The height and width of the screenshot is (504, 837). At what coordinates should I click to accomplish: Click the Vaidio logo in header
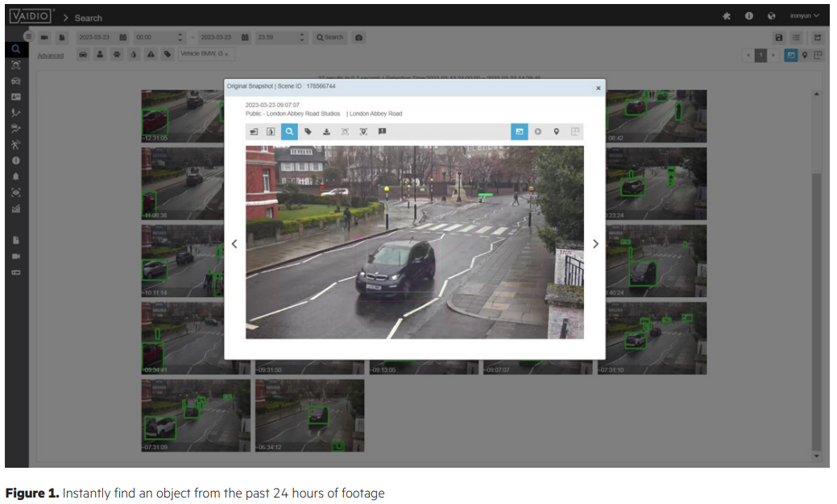pyautogui.click(x=31, y=16)
